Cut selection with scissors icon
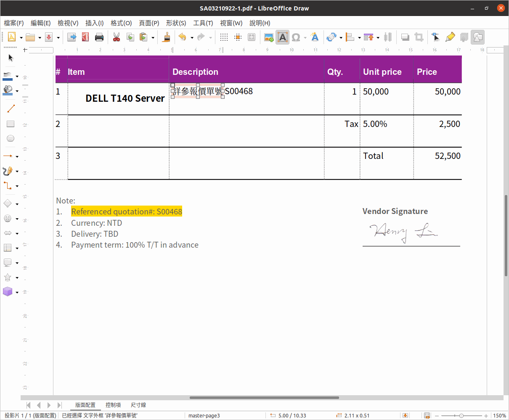 pyautogui.click(x=117, y=37)
